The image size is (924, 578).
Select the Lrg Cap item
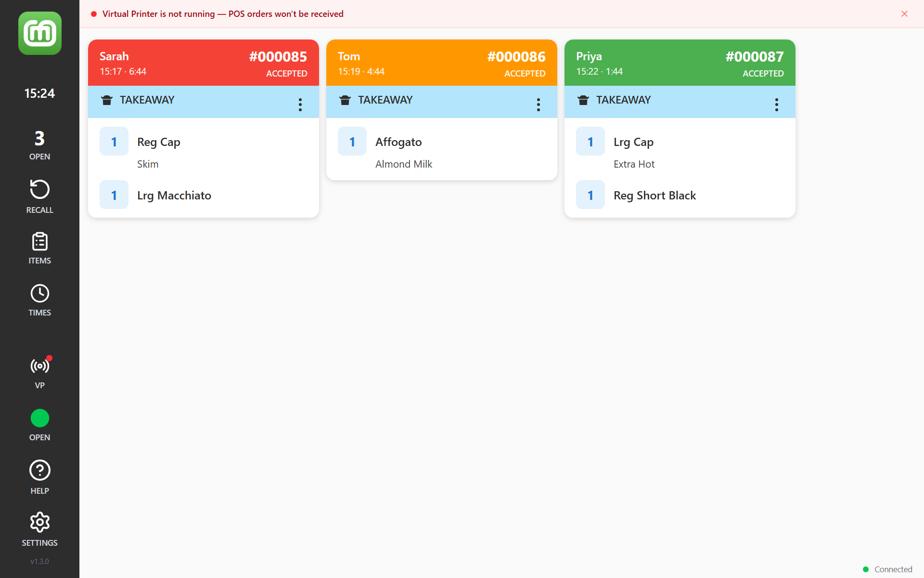633,142
